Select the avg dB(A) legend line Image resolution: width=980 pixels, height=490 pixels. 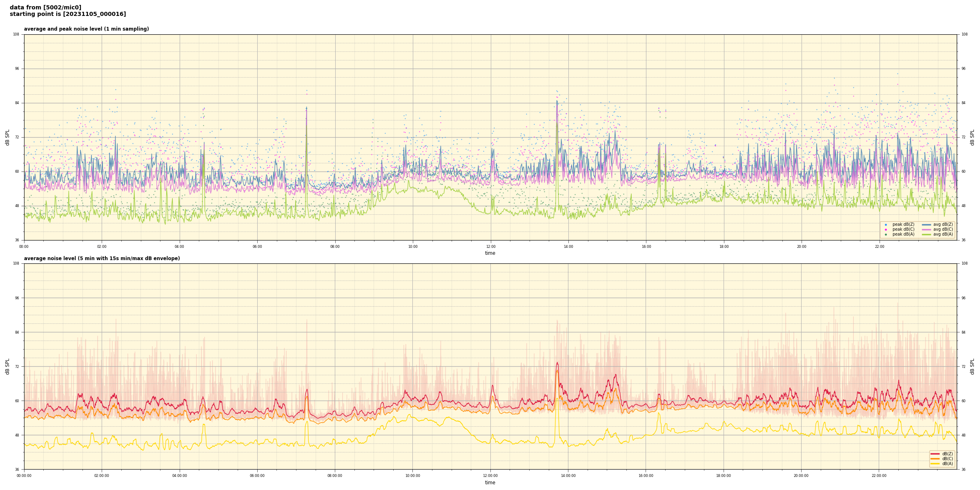(926, 234)
